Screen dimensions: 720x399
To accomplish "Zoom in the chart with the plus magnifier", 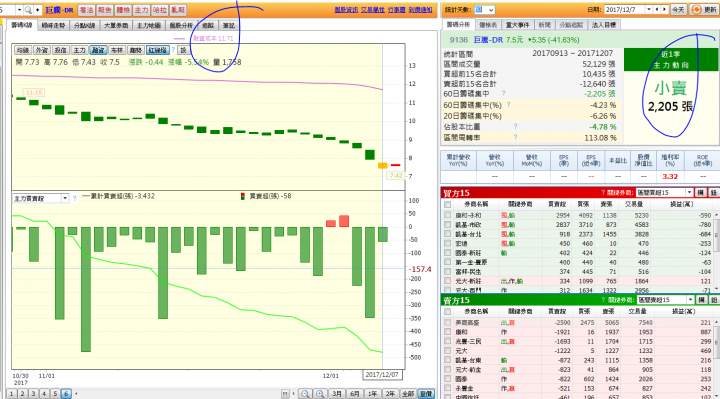I will pyautogui.click(x=321, y=393).
